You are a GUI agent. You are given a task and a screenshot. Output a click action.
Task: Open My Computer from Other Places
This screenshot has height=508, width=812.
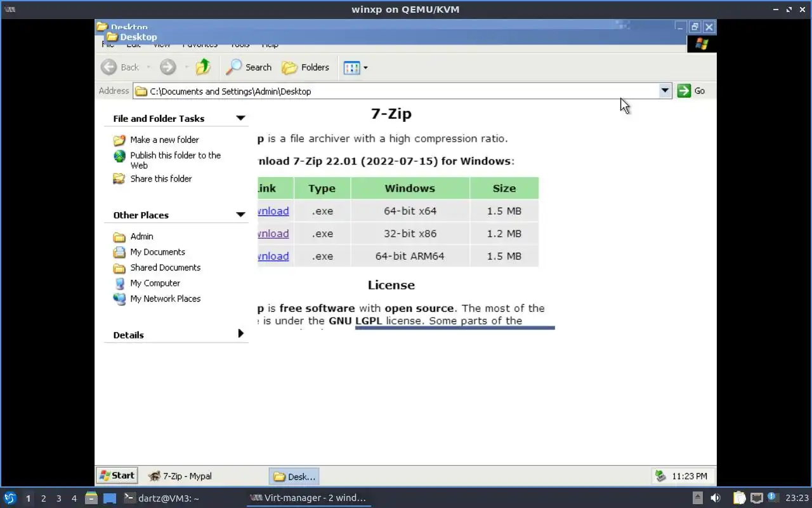click(x=155, y=283)
